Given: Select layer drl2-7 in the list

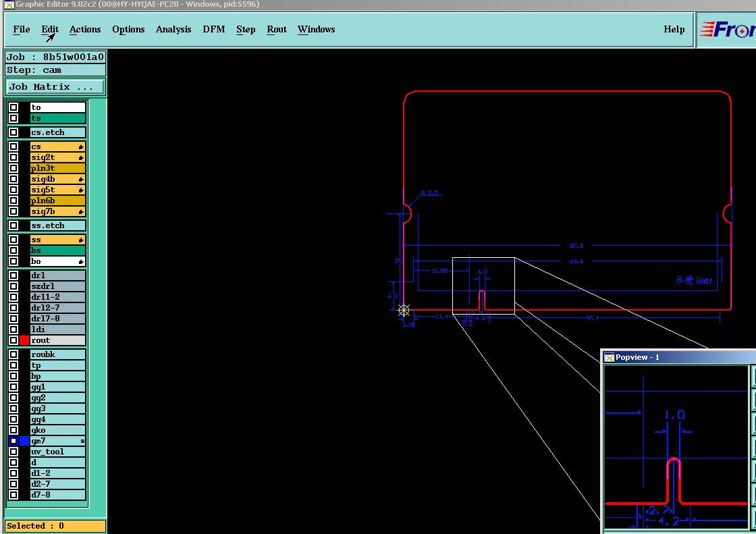Looking at the screenshot, I should (57, 308).
